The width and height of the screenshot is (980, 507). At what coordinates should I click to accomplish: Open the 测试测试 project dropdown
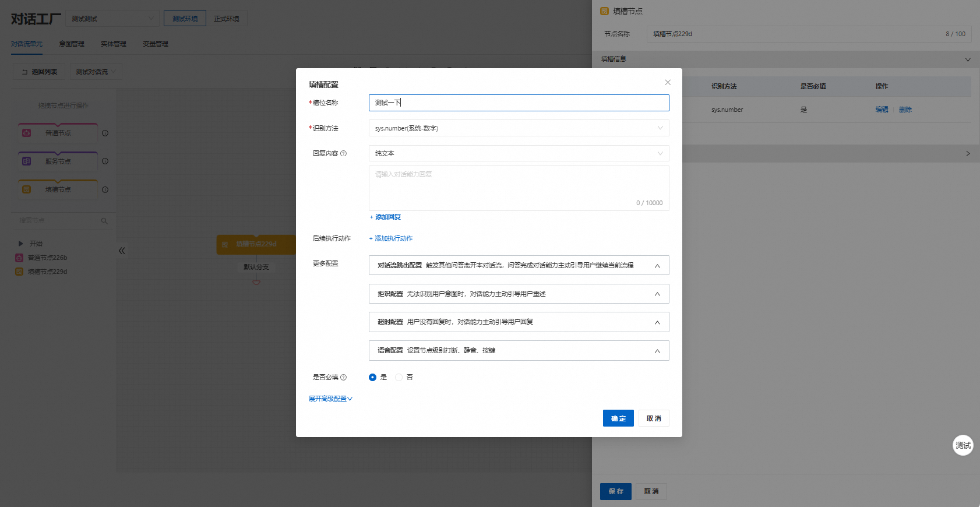tap(112, 19)
